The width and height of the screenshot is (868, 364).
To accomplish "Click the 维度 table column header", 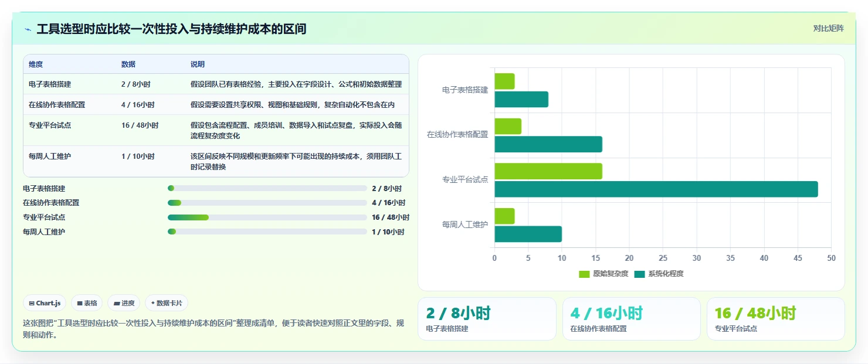I will (36, 64).
